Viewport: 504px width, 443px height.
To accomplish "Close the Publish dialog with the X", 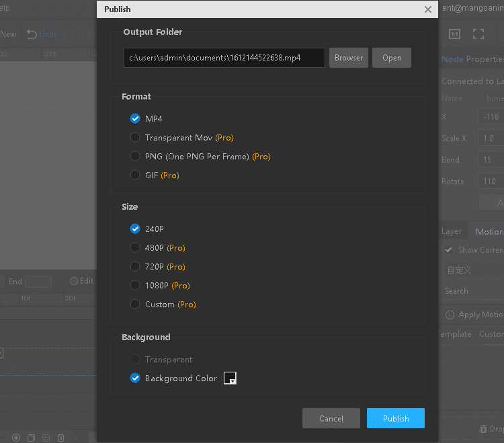I will point(428,9).
